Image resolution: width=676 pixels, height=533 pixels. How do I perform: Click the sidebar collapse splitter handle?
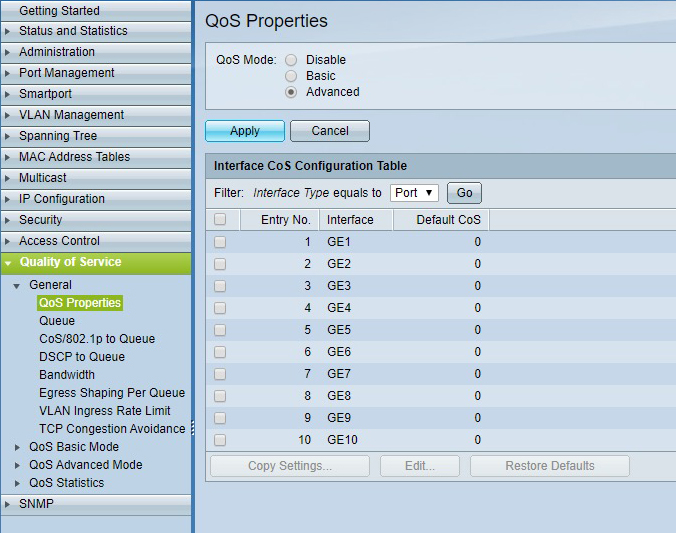[x=193, y=427]
